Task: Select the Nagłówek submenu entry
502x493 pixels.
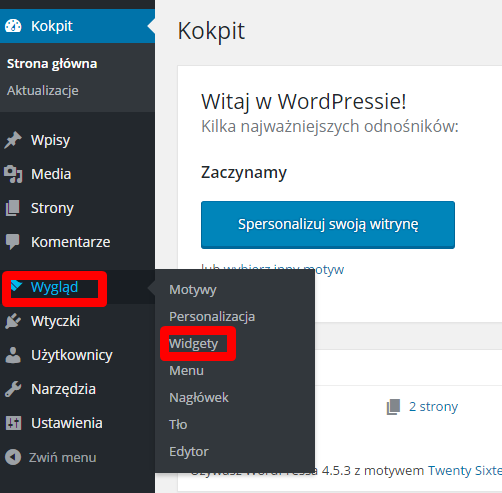Action: coord(199,398)
